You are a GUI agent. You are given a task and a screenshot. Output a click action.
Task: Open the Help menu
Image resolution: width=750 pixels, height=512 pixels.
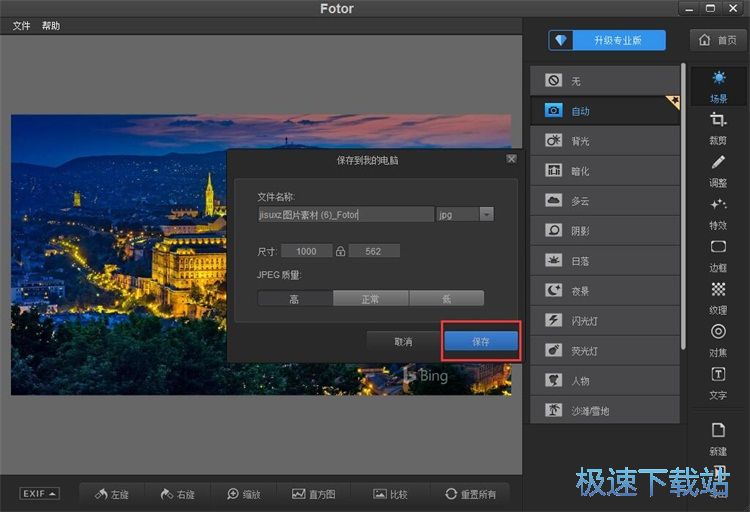(x=51, y=26)
